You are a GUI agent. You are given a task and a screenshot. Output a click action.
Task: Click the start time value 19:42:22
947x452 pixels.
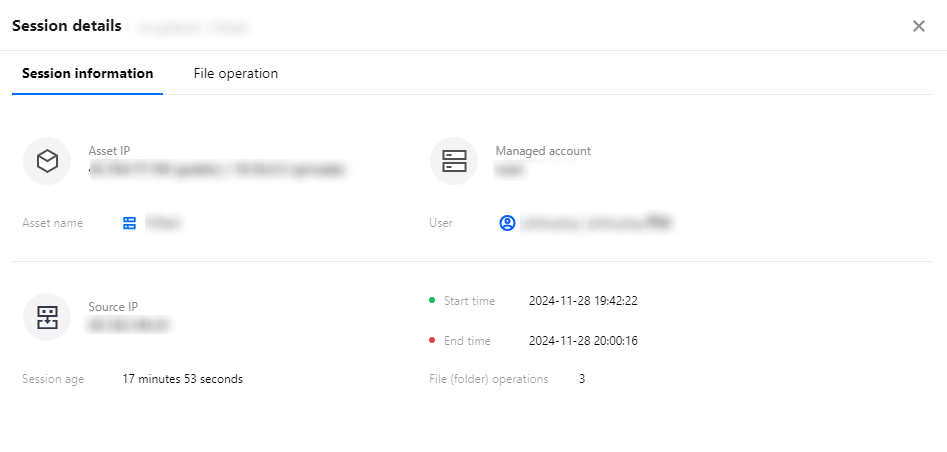click(x=583, y=301)
